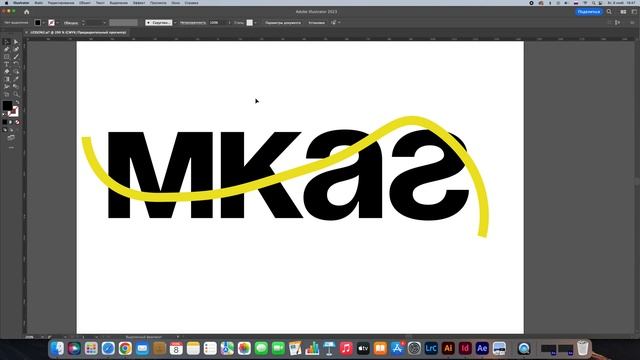Screen dimensions: 640x360
Task: Click the black Fill box in toolbar
Action: pos(7,105)
